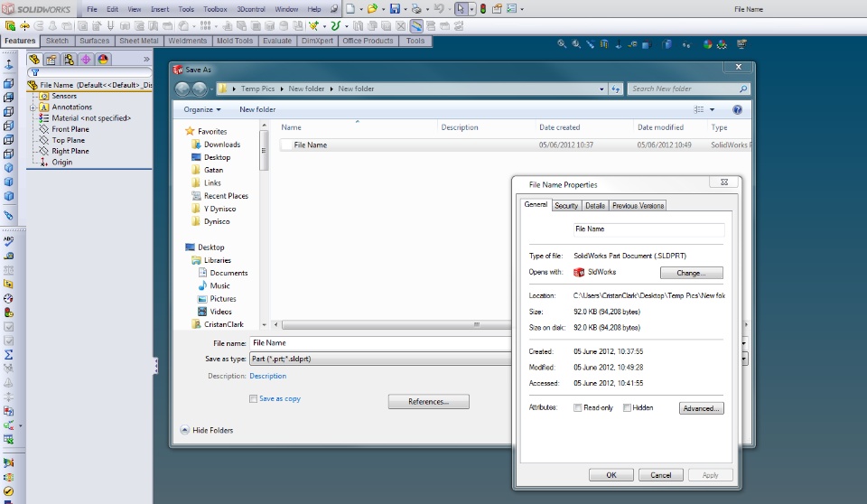867x504 pixels.
Task: Click the Open file folder icon
Action: (373, 9)
